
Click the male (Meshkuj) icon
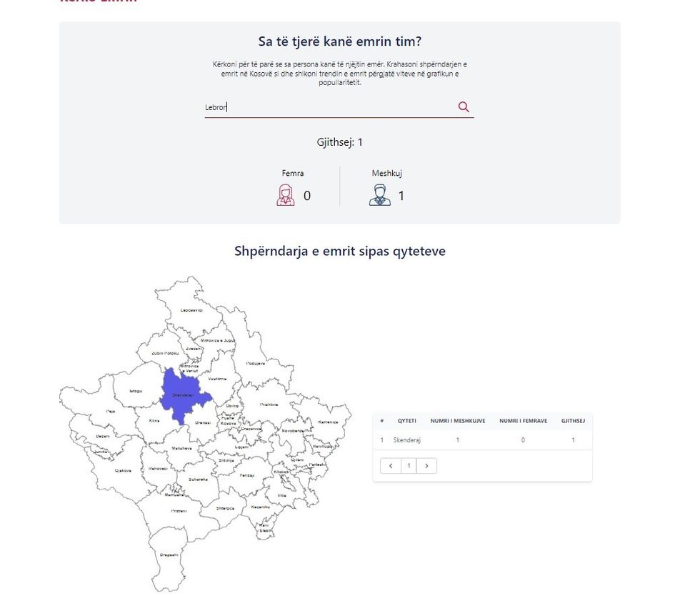(x=380, y=195)
